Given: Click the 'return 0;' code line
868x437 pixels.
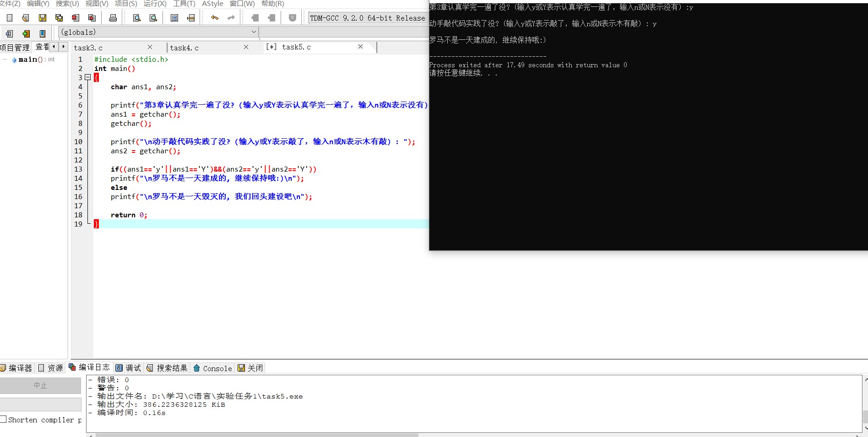Looking at the screenshot, I should pyautogui.click(x=129, y=215).
